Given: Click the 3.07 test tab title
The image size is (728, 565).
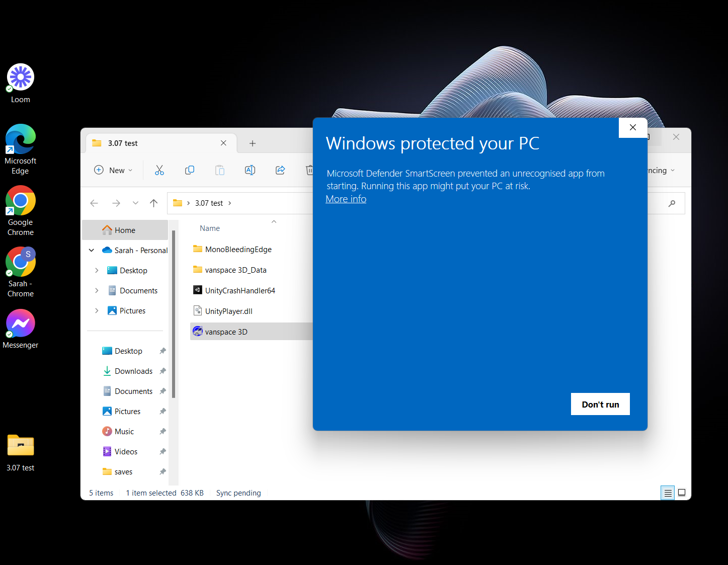Looking at the screenshot, I should click(123, 143).
